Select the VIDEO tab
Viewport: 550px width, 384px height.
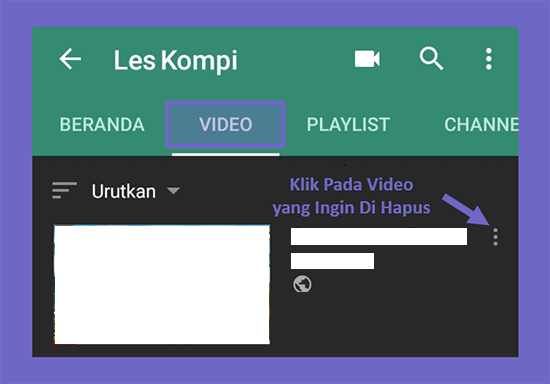point(226,124)
